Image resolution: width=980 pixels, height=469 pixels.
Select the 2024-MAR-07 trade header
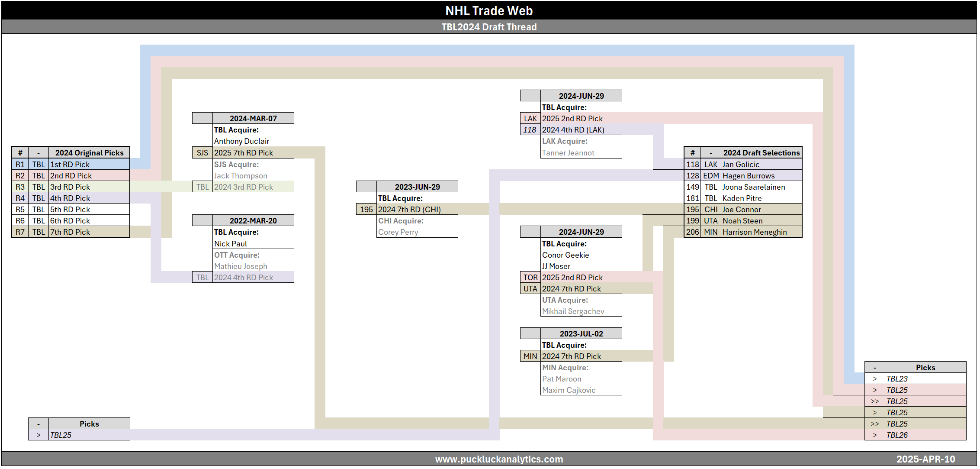pos(253,118)
